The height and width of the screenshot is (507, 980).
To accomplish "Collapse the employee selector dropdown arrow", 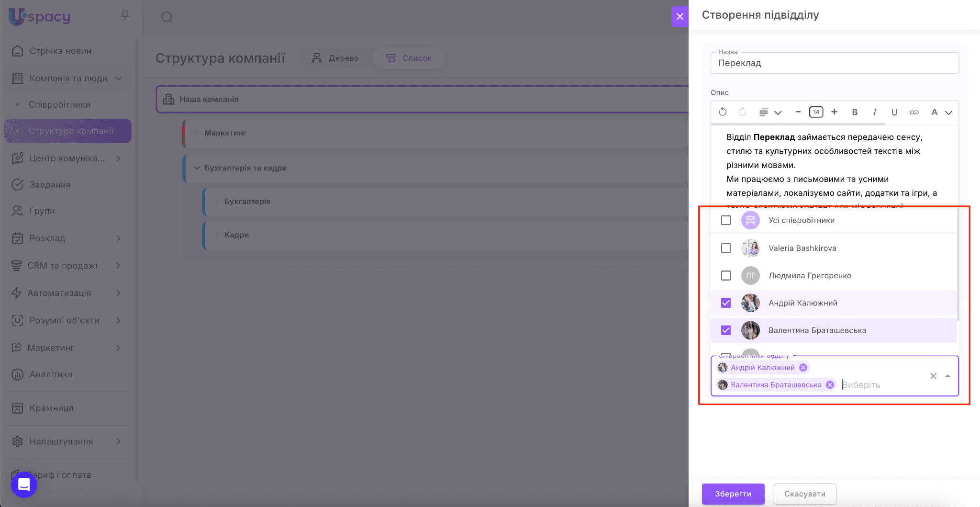I will pos(947,376).
